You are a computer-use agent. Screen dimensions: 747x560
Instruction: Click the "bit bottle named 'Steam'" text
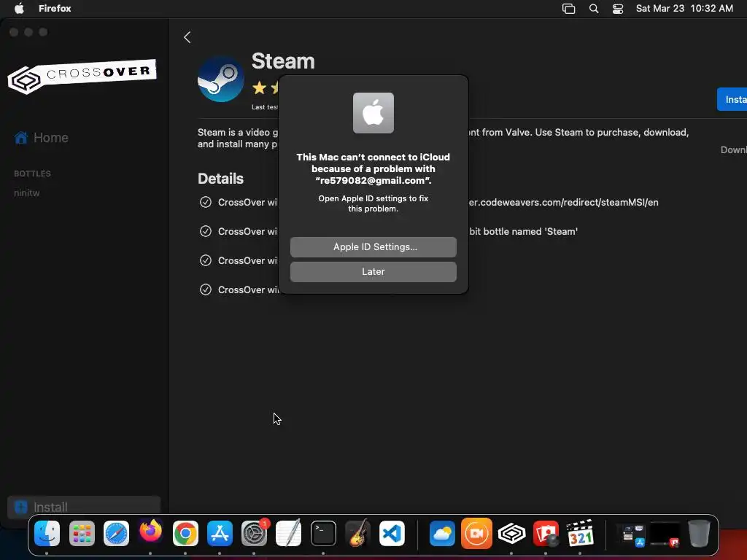pos(523,231)
